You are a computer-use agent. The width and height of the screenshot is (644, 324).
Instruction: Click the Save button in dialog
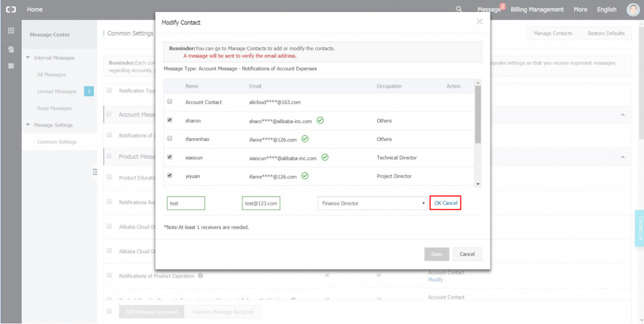437,254
